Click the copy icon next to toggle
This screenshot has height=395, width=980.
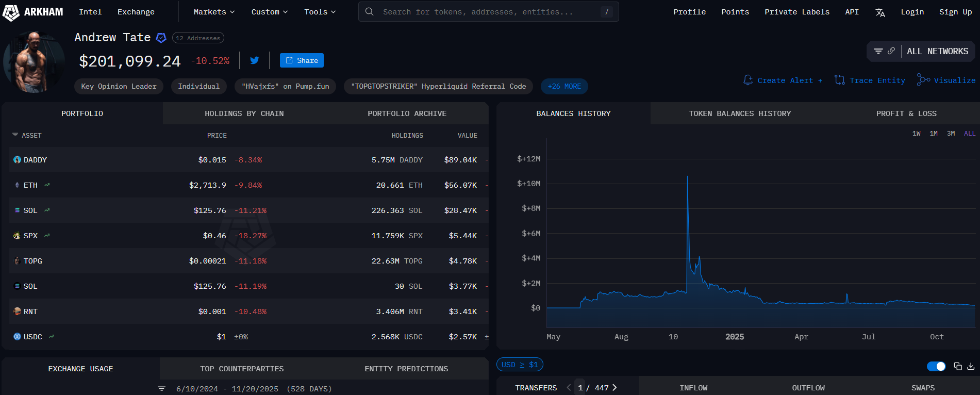tap(958, 366)
